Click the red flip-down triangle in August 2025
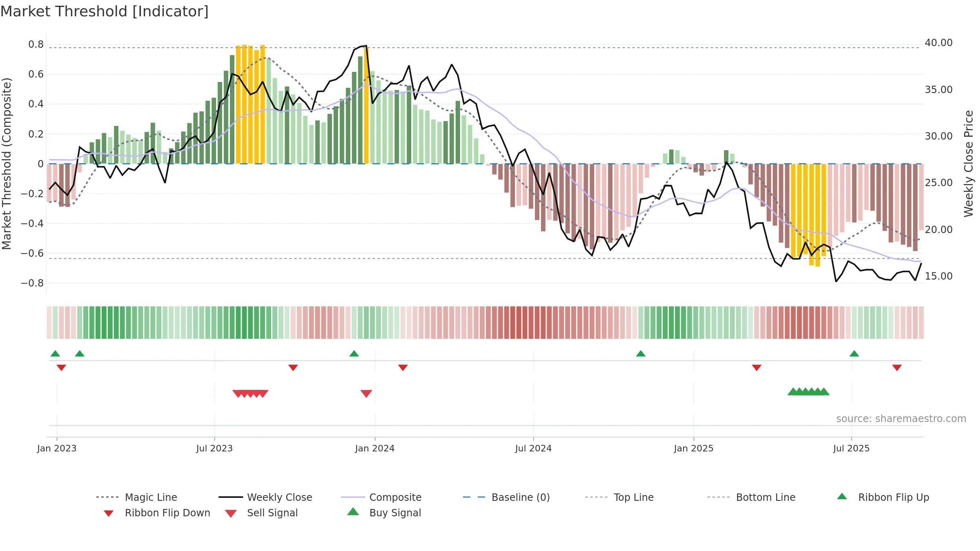 [x=897, y=368]
